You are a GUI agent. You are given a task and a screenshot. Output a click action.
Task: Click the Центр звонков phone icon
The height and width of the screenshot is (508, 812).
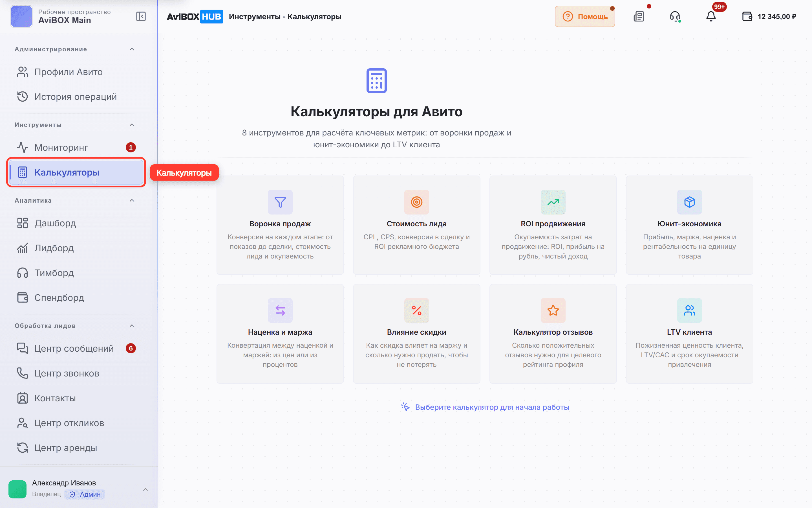point(23,373)
